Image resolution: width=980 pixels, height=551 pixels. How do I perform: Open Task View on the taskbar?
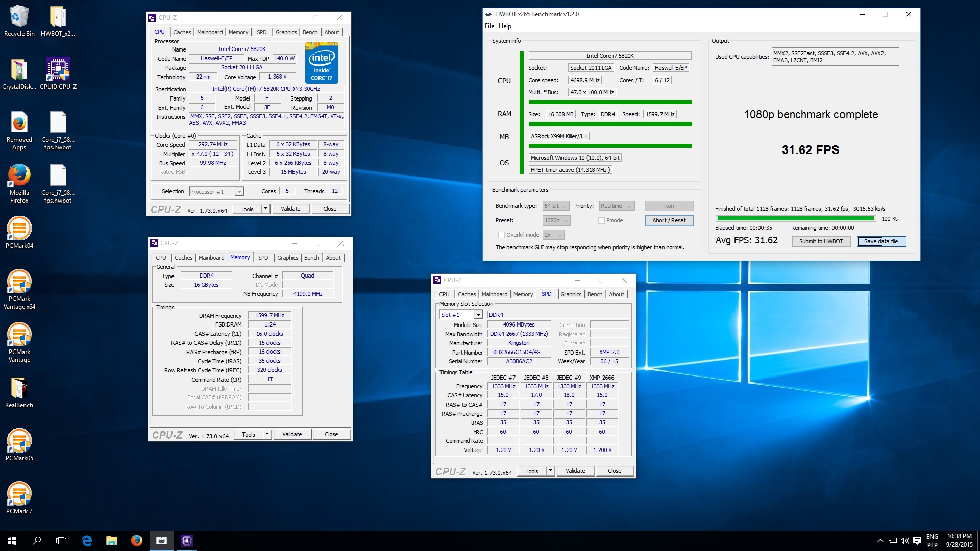(61, 541)
